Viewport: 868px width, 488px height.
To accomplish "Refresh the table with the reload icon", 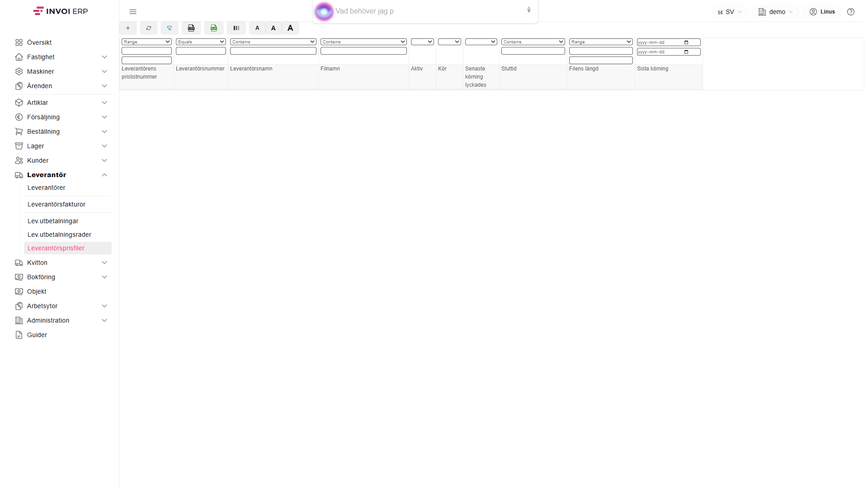I will (149, 28).
